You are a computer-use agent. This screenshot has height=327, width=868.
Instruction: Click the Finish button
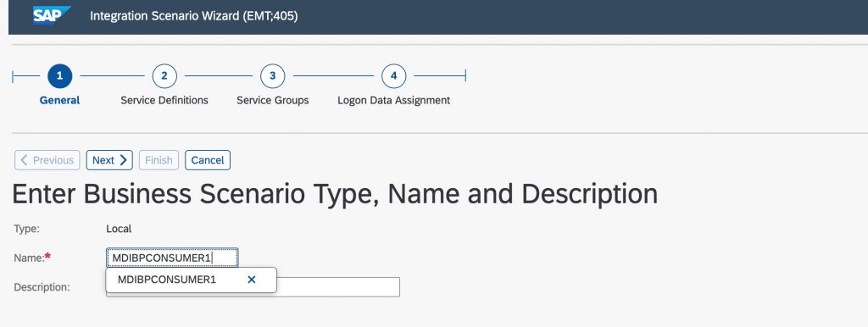(159, 160)
